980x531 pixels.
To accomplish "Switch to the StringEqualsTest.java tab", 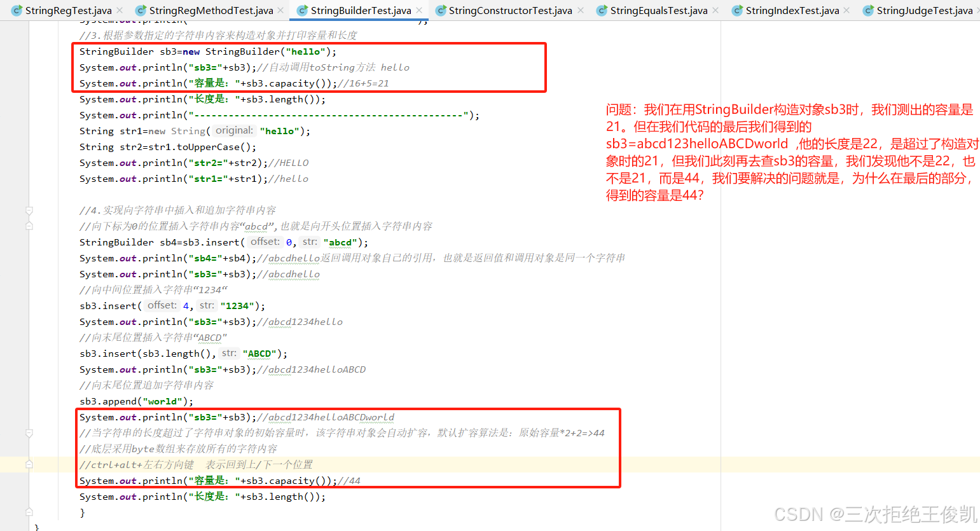I will [658, 10].
